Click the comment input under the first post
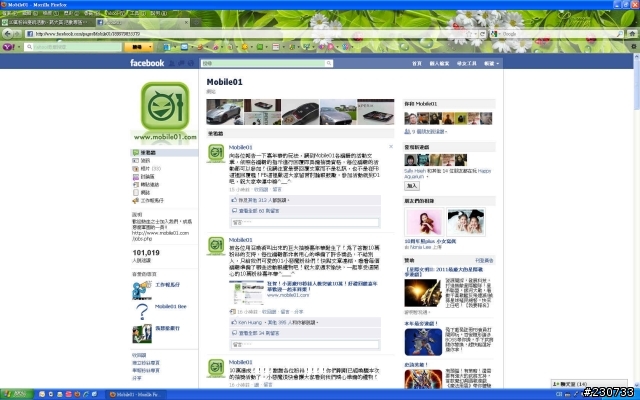This screenshot has width=640, height=400. [x=305, y=222]
